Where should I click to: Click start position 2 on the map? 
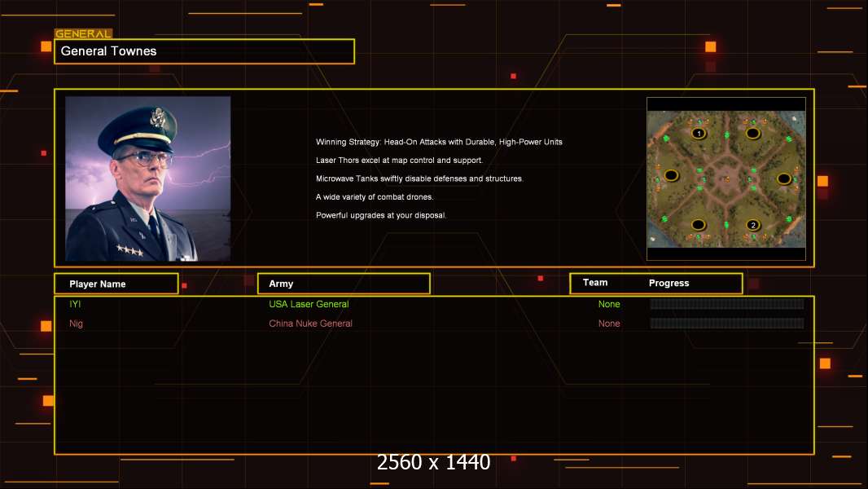[753, 225]
